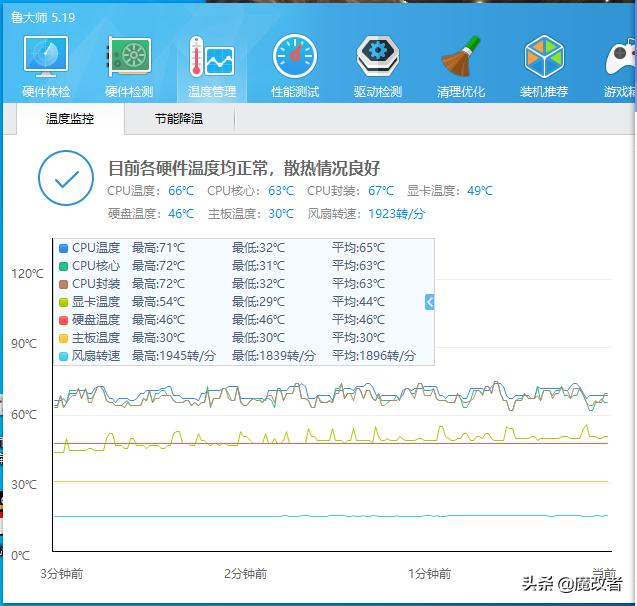Screen dimensions: 637x606
Task: Toggle CPU封装 brown legend swatch
Action: point(63,284)
